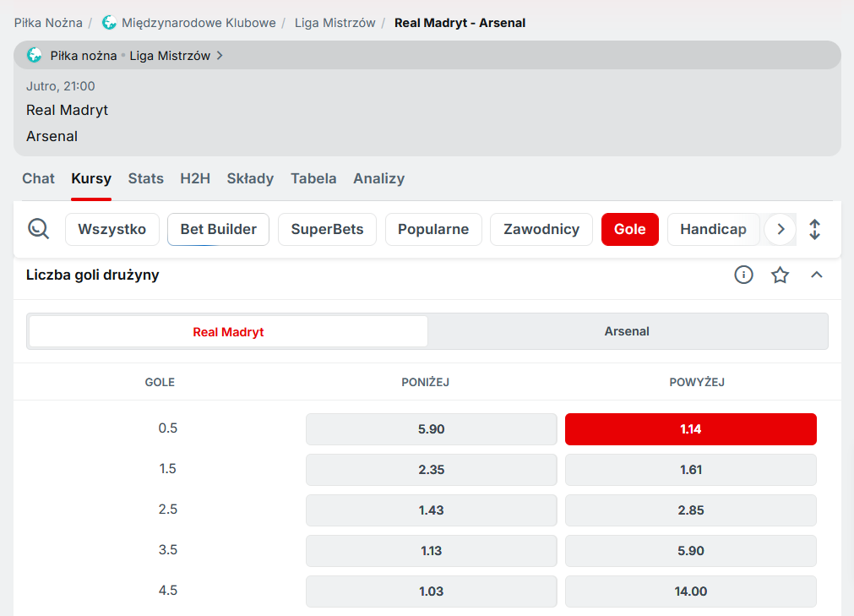Click the expand/collapse all arrows icon
854x616 pixels.
(x=814, y=229)
